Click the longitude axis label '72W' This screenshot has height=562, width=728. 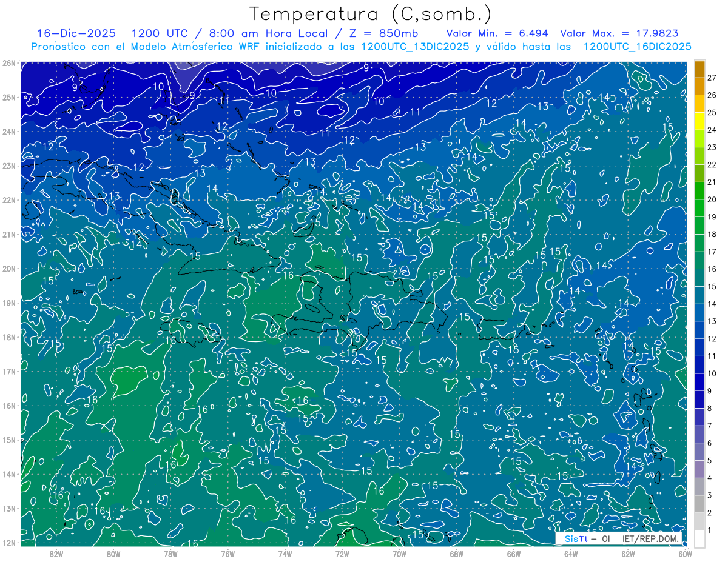(342, 553)
